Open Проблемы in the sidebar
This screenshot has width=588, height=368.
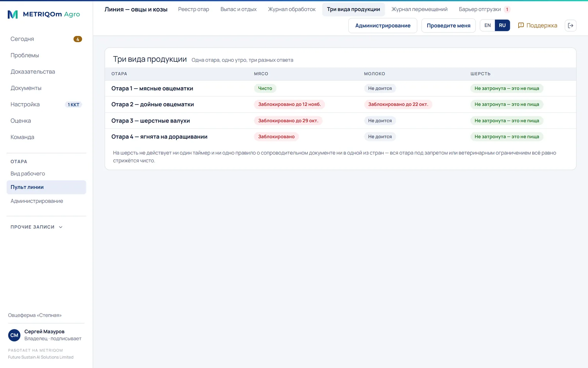tap(46, 55)
